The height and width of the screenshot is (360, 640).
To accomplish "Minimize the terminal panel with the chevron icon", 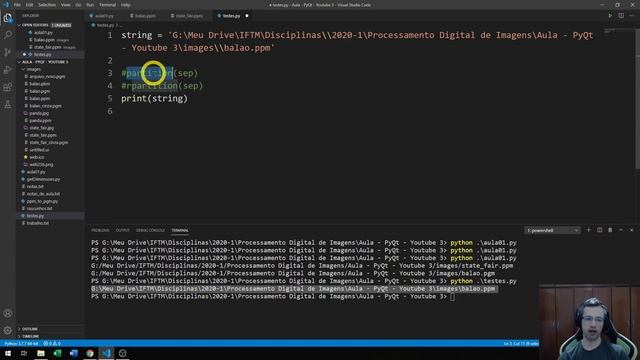I will point(621,230).
